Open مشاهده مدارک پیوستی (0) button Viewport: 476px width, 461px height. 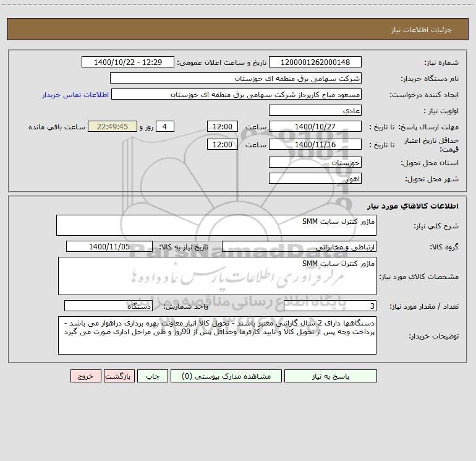pyautogui.click(x=226, y=376)
